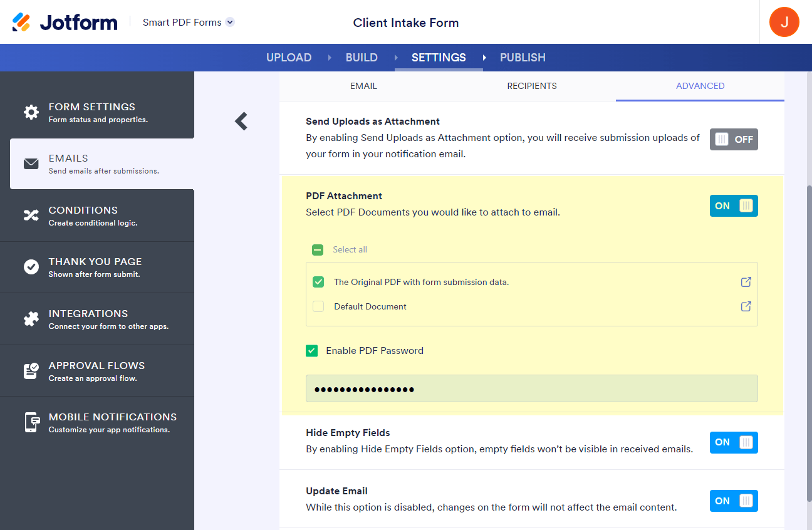Uncheck The Original PDF with form submission data
Viewport: 812px width, 530px height.
point(318,282)
